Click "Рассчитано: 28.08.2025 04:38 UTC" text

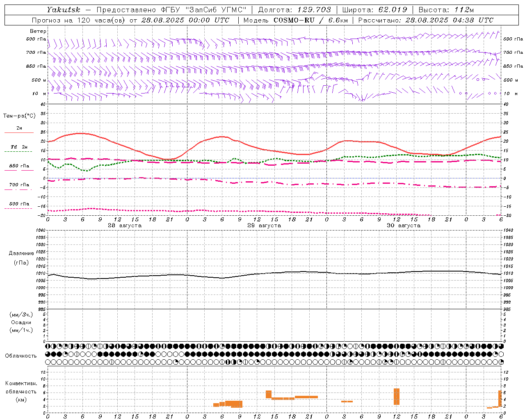coord(426,20)
